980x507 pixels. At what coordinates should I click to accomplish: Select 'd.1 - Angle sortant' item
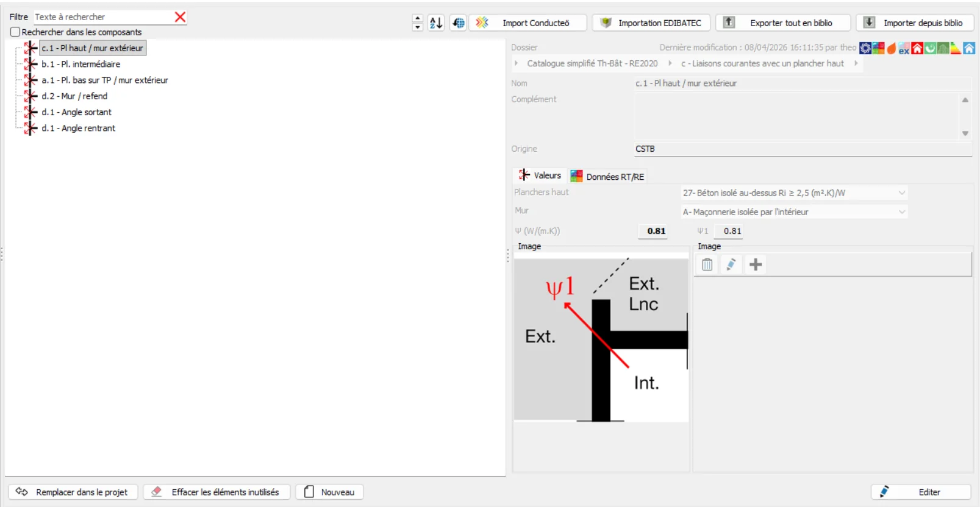(x=76, y=112)
